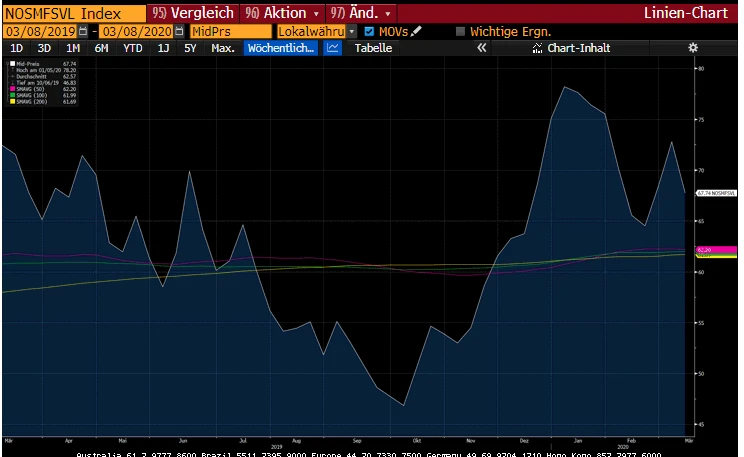Open the Wöchentlich periodicity dropdown
The height and width of the screenshot is (457, 744).
click(281, 48)
